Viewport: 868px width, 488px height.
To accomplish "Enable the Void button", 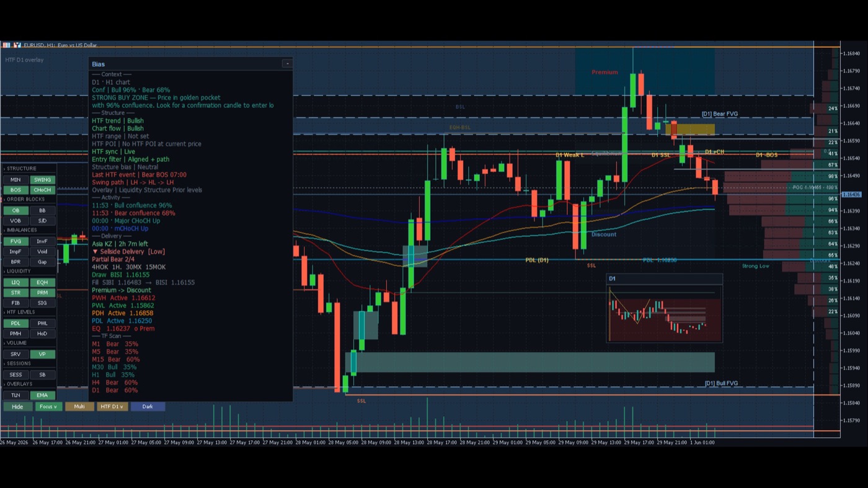I will tap(42, 252).
